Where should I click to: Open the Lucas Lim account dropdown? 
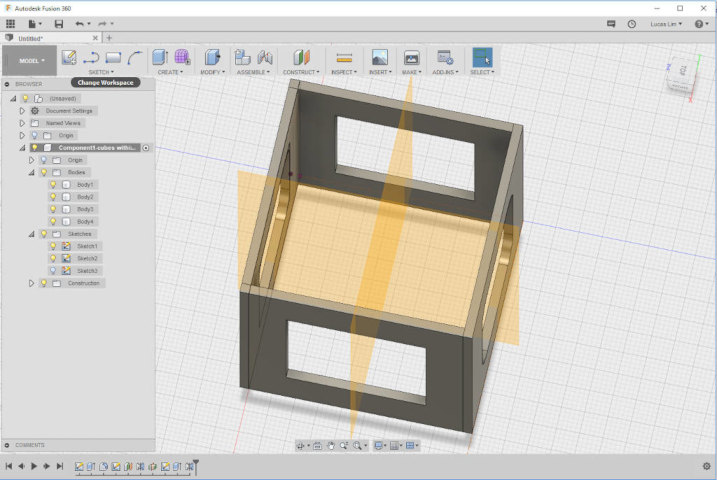tap(666, 24)
